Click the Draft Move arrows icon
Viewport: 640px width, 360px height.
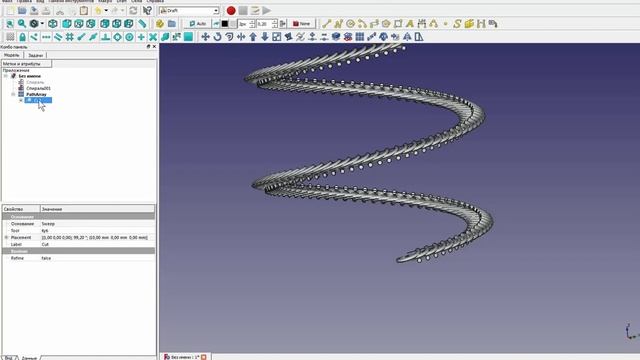(x=205, y=37)
